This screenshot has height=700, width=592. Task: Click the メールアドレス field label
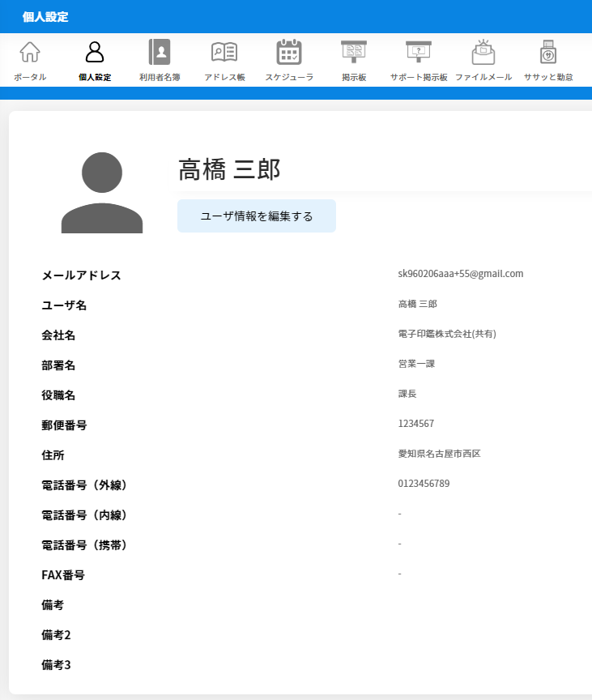point(82,275)
